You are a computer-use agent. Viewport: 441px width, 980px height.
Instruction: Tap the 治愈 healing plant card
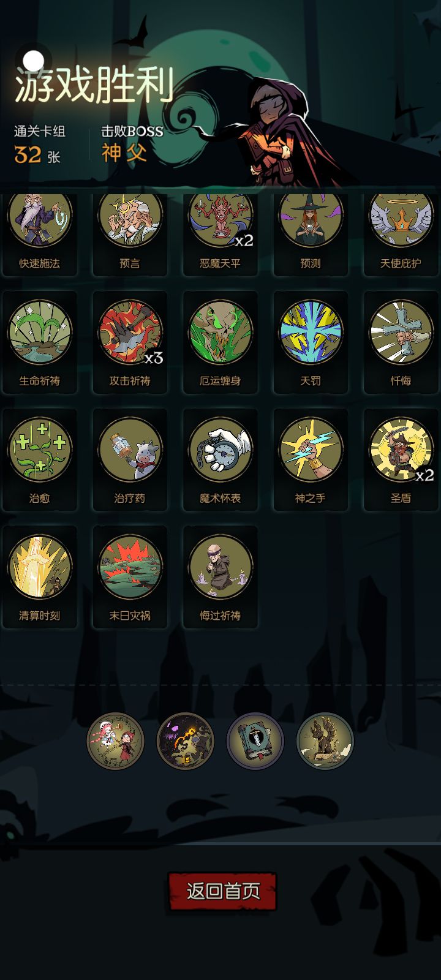[40, 459]
